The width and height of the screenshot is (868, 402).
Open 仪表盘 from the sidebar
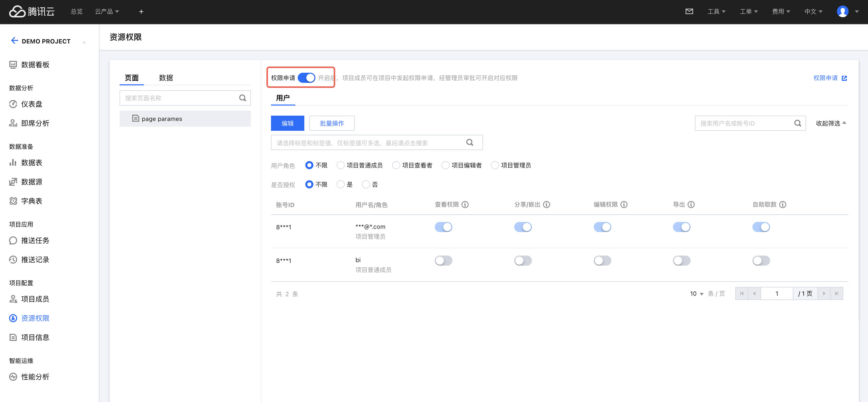(x=32, y=104)
